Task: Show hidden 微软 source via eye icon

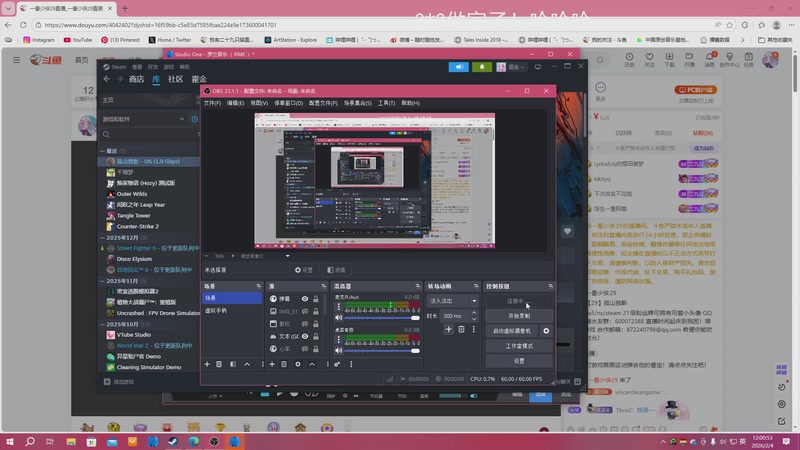Action: [305, 324]
